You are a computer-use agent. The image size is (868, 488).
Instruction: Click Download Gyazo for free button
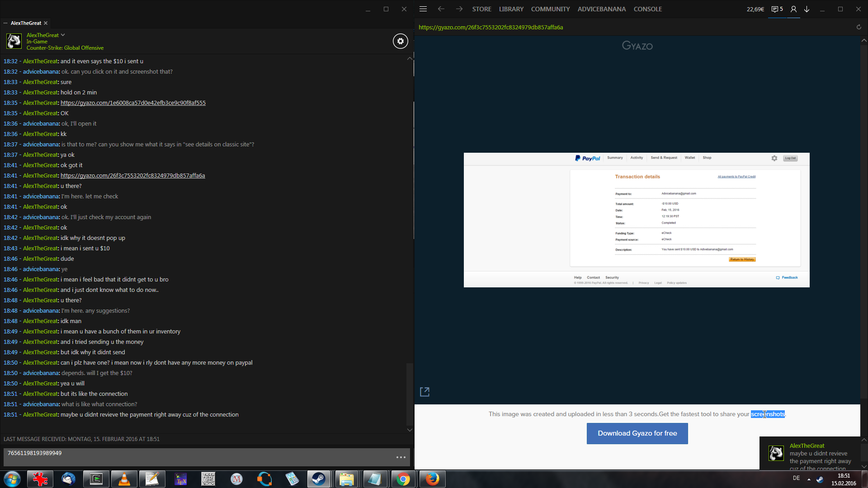[x=637, y=433]
